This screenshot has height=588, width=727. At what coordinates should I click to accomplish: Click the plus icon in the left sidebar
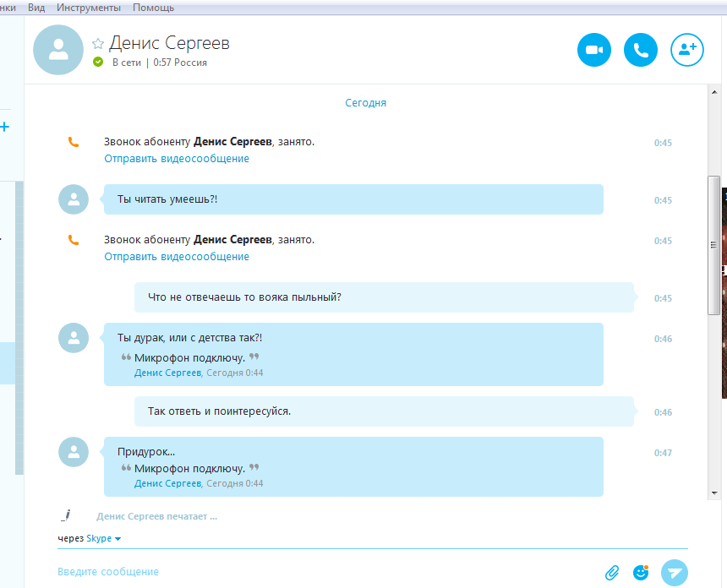[4, 127]
